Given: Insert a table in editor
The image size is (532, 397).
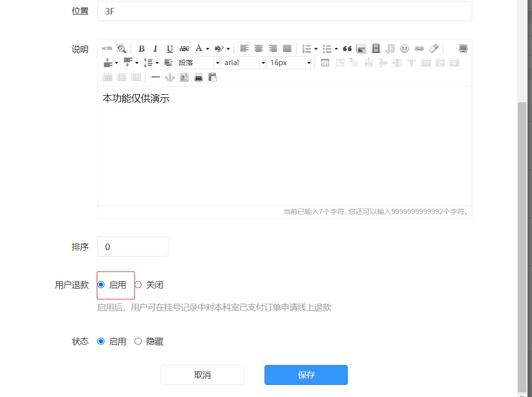Looking at the screenshot, I should [x=325, y=63].
